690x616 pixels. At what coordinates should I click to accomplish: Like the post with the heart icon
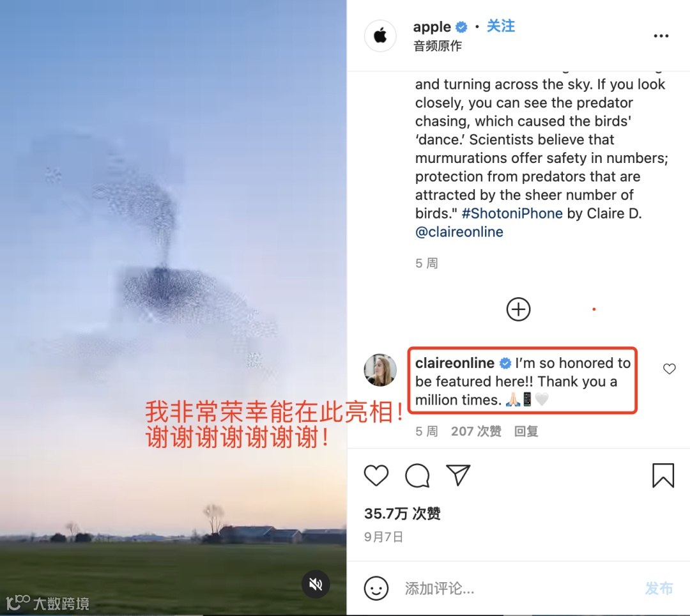click(376, 475)
